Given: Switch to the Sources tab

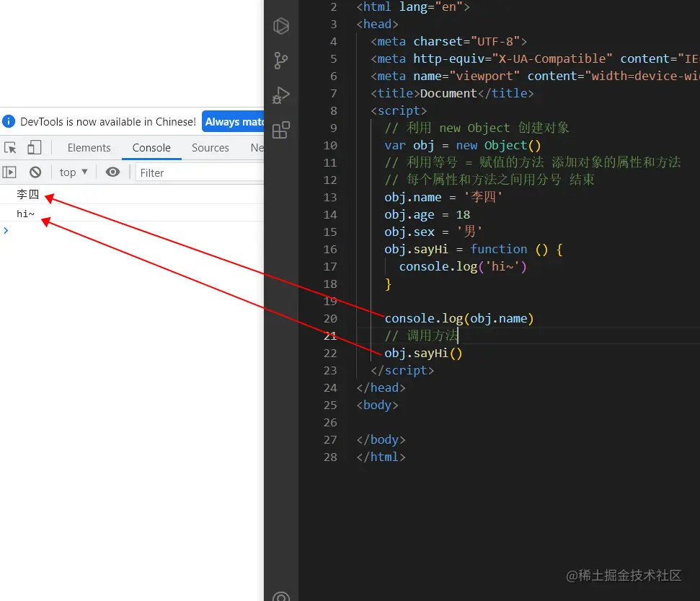Looking at the screenshot, I should click(211, 148).
